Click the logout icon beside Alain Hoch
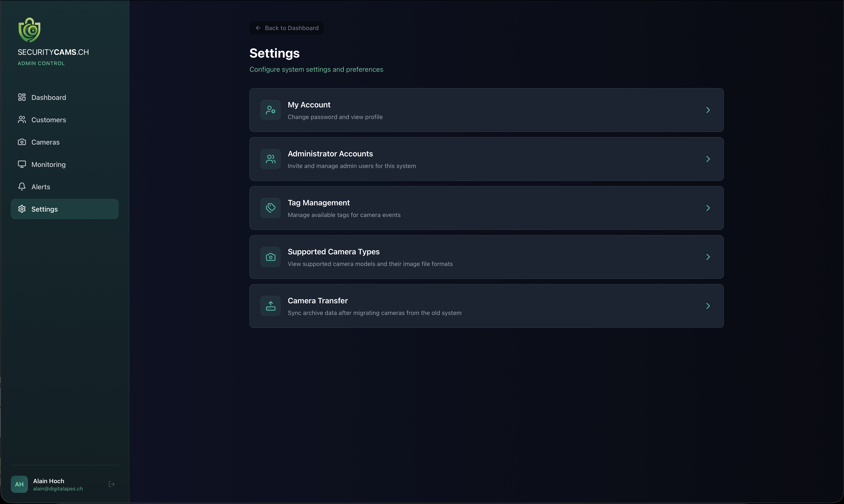Image resolution: width=844 pixels, height=504 pixels. point(111,484)
